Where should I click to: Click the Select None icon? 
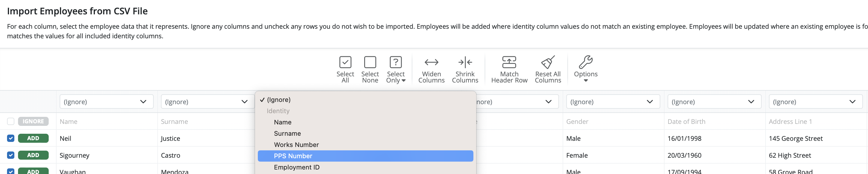(x=370, y=63)
